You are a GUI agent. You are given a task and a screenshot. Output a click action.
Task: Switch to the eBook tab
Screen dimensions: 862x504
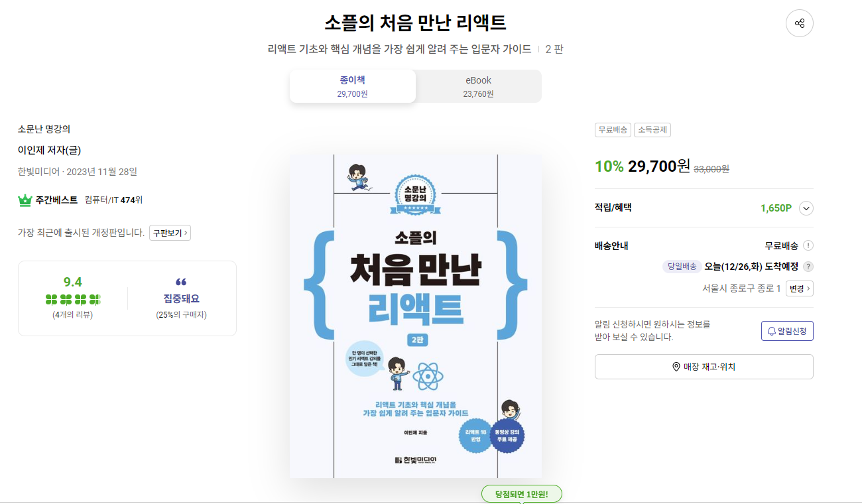478,86
